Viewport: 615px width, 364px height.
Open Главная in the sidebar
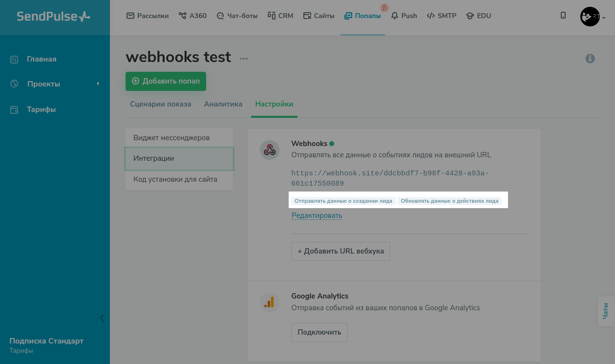pyautogui.click(x=42, y=59)
